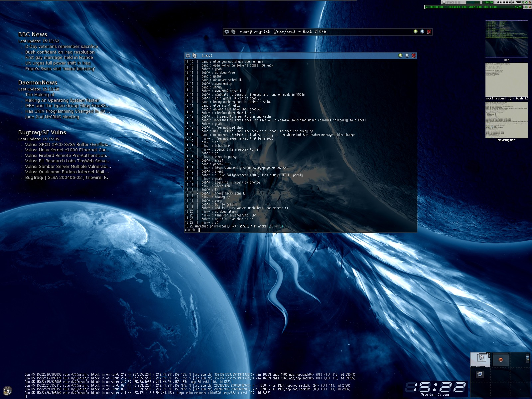Open the Bash window gear menu
Viewport: 532px width, 399px height.
(227, 32)
